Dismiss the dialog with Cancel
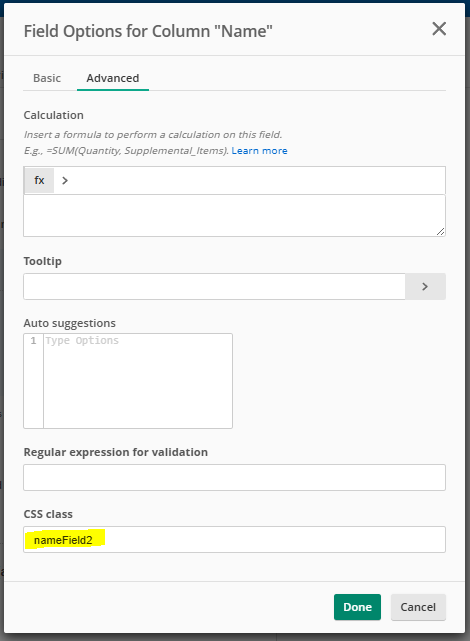The height and width of the screenshot is (641, 470). point(418,607)
